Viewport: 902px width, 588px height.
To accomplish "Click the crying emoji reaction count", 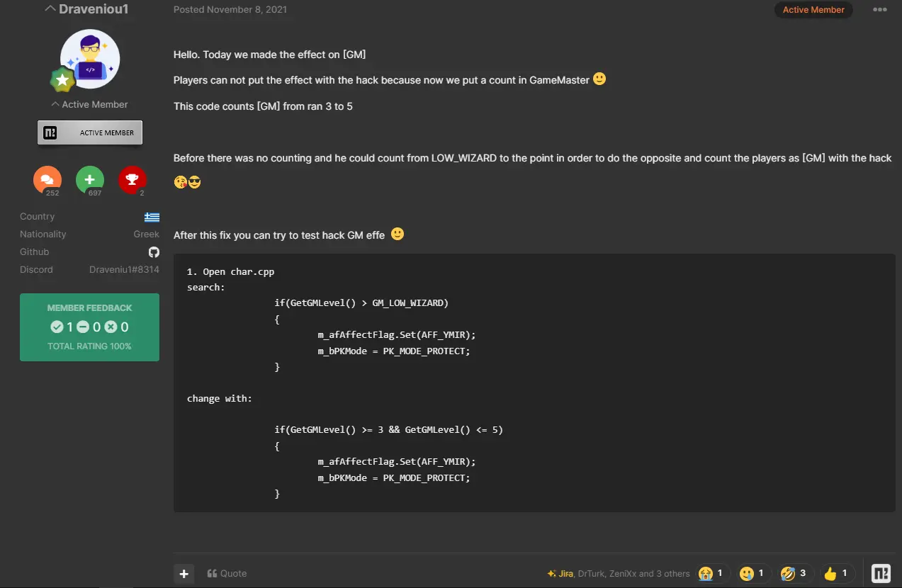I will tap(711, 573).
